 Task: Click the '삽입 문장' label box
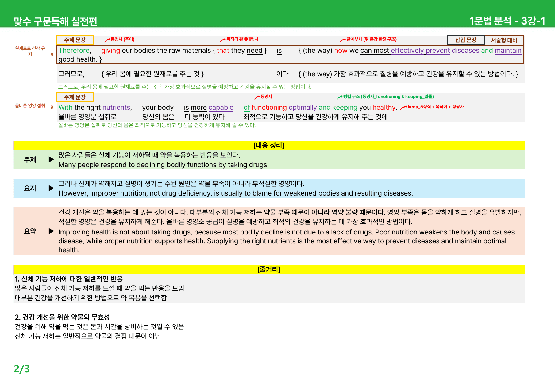click(x=466, y=40)
